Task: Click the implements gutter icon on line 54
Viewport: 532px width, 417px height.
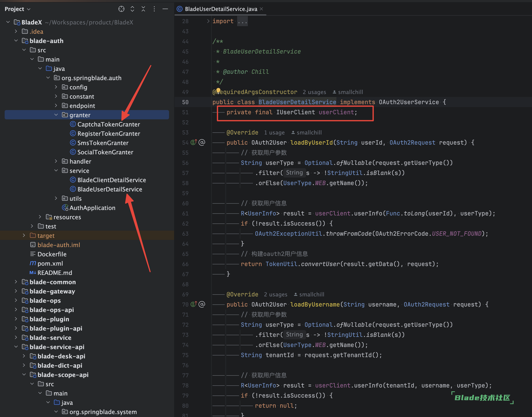Action: click(x=193, y=142)
